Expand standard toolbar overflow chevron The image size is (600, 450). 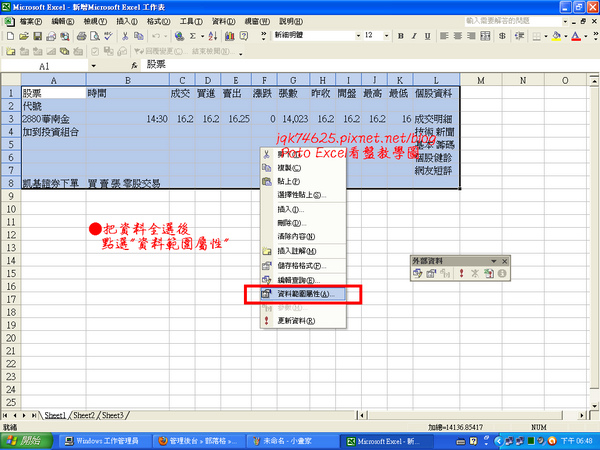[x=264, y=36]
